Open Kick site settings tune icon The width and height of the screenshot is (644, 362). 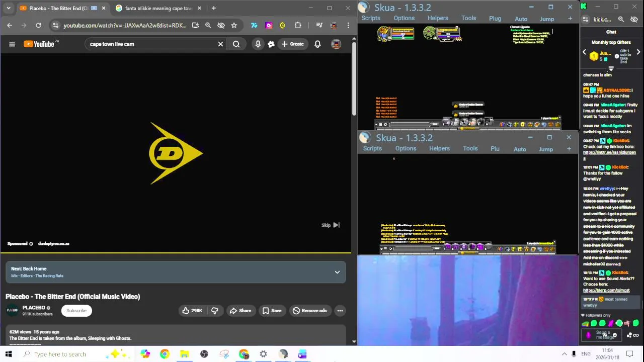click(x=585, y=20)
